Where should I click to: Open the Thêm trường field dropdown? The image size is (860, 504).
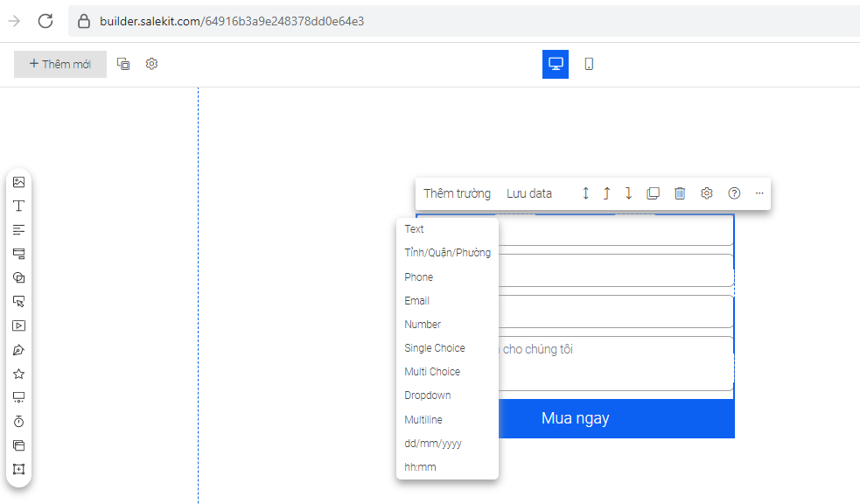457,193
